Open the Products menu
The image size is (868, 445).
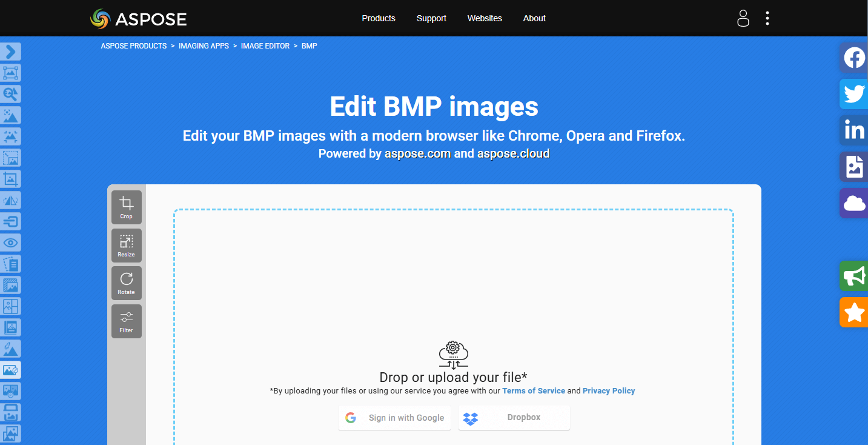pos(378,18)
